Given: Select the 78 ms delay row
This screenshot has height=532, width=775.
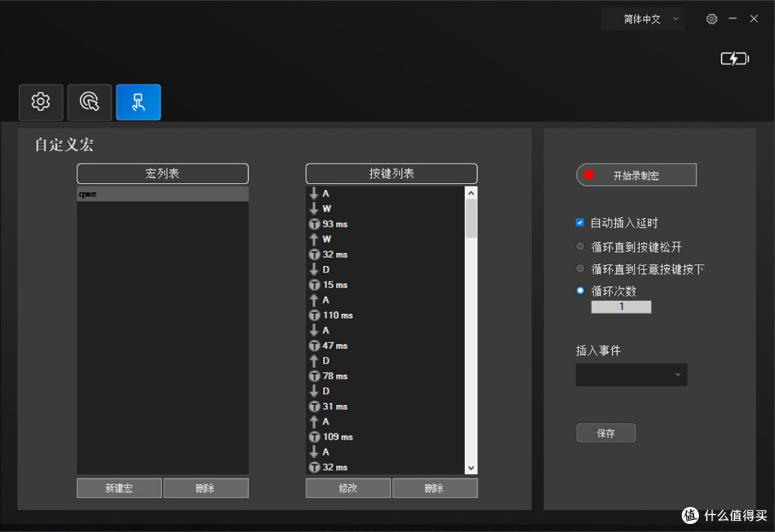Looking at the screenshot, I should pyautogui.click(x=385, y=376).
